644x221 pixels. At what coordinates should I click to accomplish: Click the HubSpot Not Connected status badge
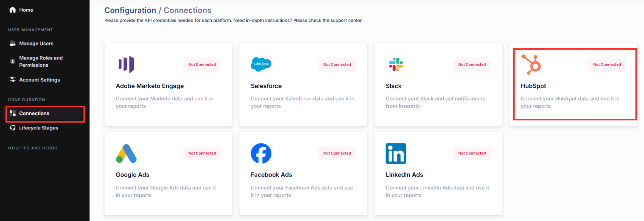coord(607,64)
